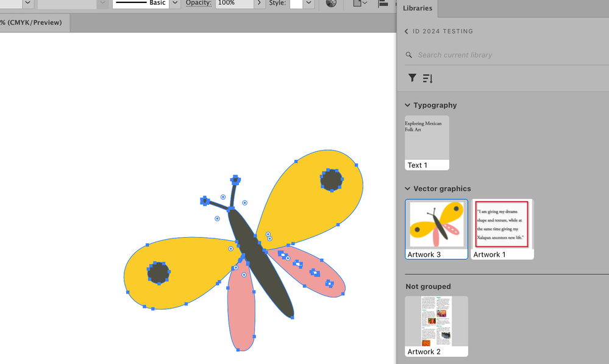The height and width of the screenshot is (364, 609).
Task: Collapse the Typography section
Action: coord(407,105)
